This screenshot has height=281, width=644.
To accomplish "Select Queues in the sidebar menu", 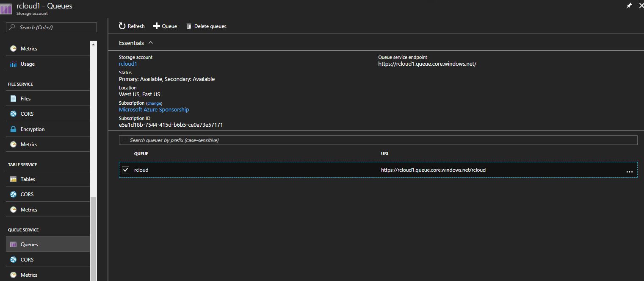I will (29, 245).
